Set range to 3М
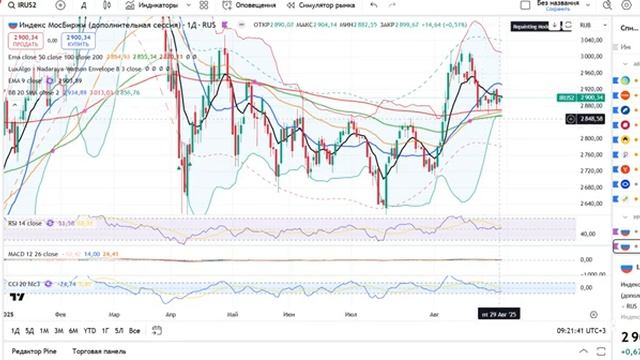The width and height of the screenshot is (640, 360). tap(59, 331)
